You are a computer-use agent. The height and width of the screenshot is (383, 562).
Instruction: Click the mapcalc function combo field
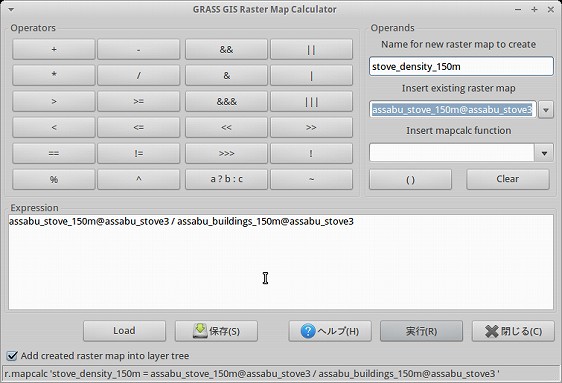click(452, 153)
